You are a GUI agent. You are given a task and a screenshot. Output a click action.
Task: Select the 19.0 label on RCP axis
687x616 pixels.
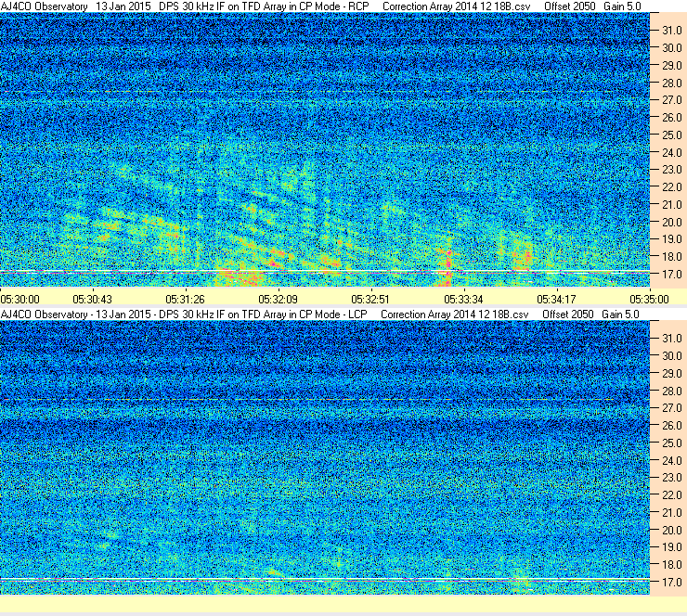(672, 239)
